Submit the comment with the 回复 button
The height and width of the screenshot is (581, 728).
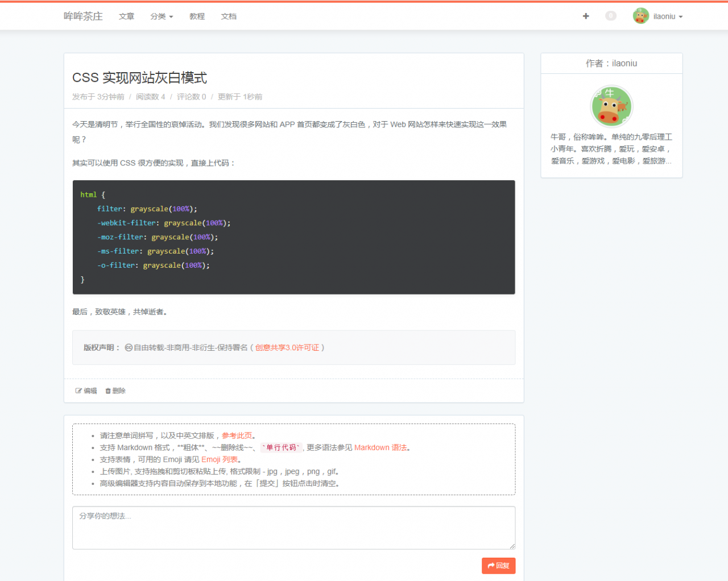(498, 566)
